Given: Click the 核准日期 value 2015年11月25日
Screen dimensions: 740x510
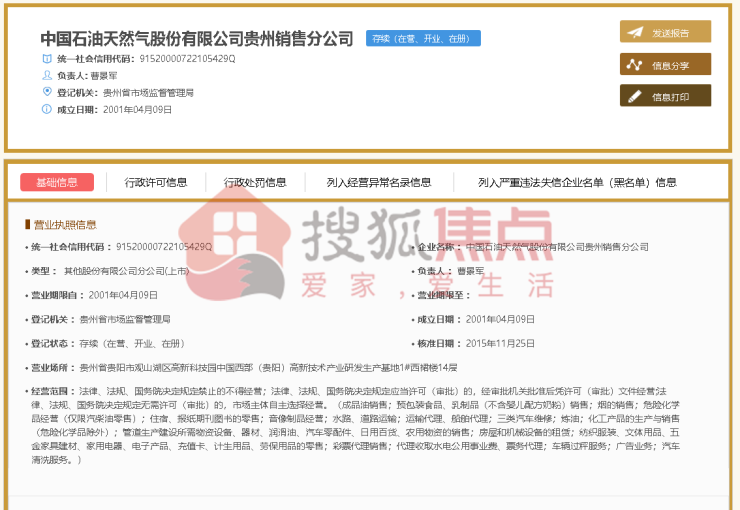Looking at the screenshot, I should 500,343.
